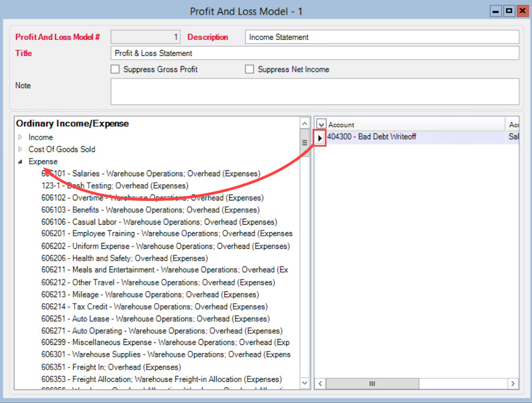Click the tree scroll up arrow
The image size is (532, 403).
(x=304, y=124)
